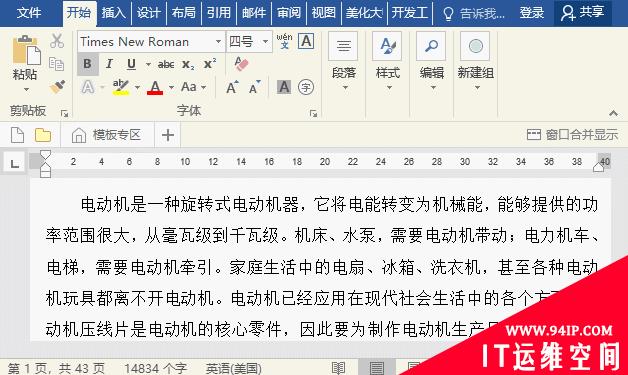Add new tab with plus button
628x375 pixels.
click(168, 135)
